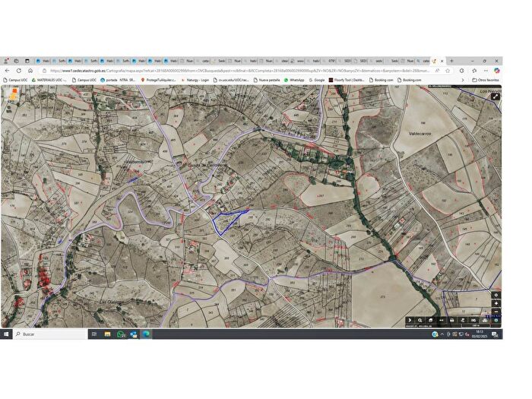Viewport: 532px width, 399px height.
Task: Open the street view person tool
Action: [x=462, y=320]
